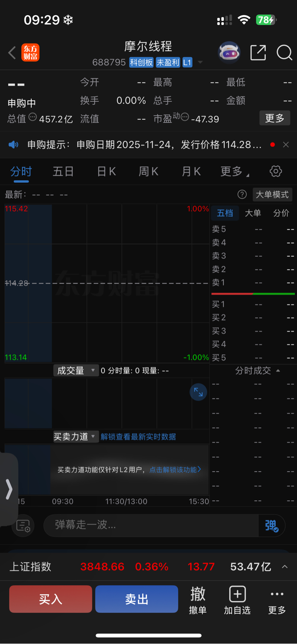Tap the 114.28 reference price label

coord(17,283)
